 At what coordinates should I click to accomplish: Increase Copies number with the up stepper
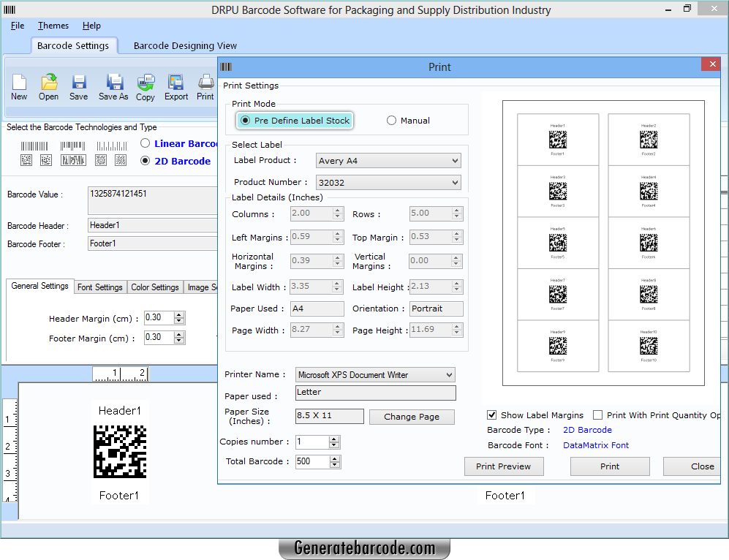(334, 439)
